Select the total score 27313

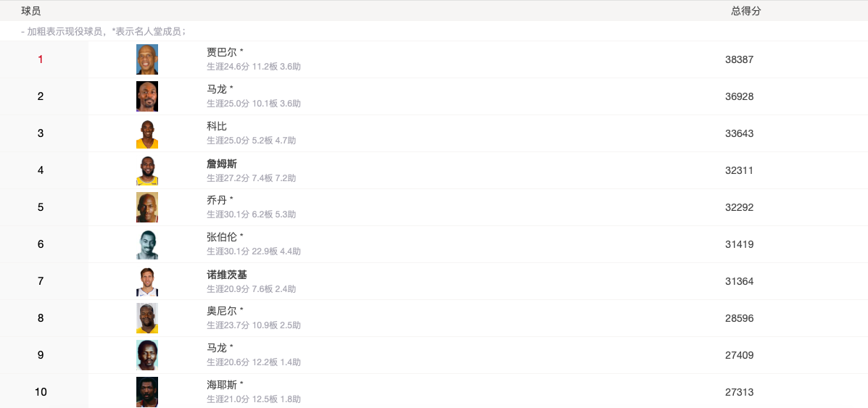[739, 393]
